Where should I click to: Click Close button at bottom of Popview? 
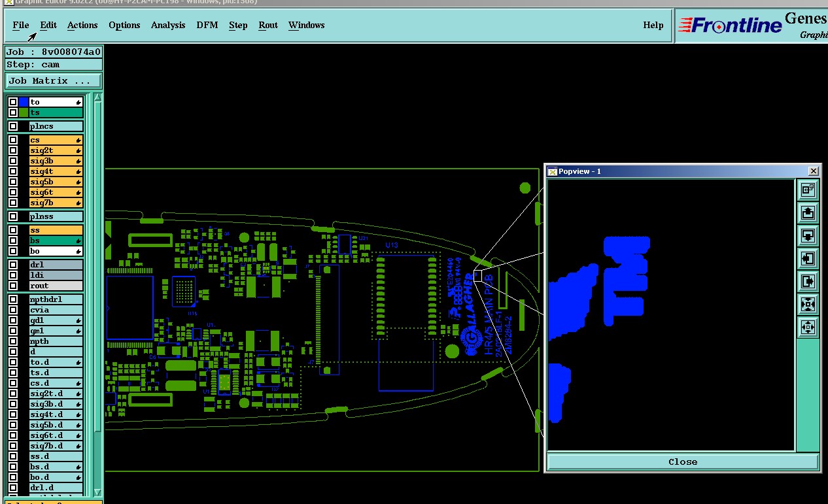click(x=683, y=462)
